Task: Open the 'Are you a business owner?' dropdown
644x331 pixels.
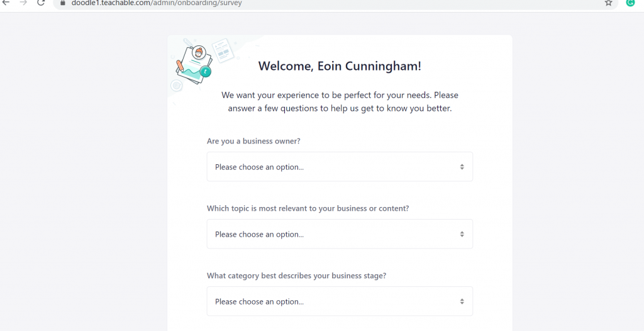Action: click(340, 167)
